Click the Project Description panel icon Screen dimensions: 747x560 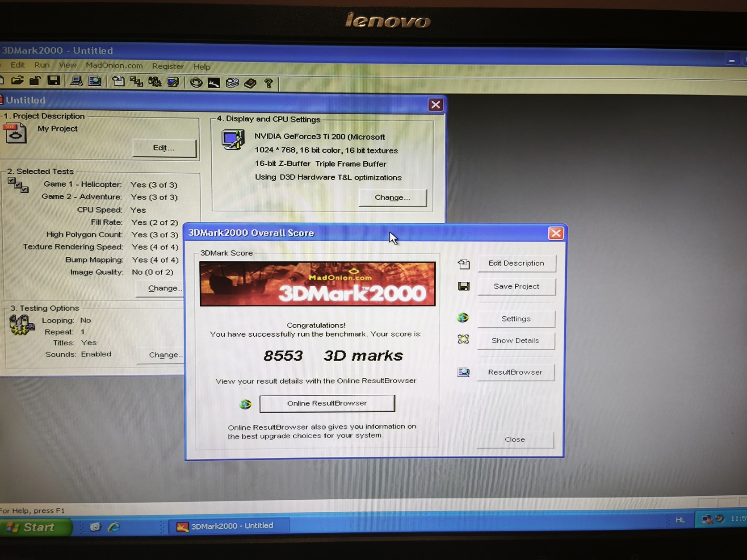pyautogui.click(x=16, y=133)
